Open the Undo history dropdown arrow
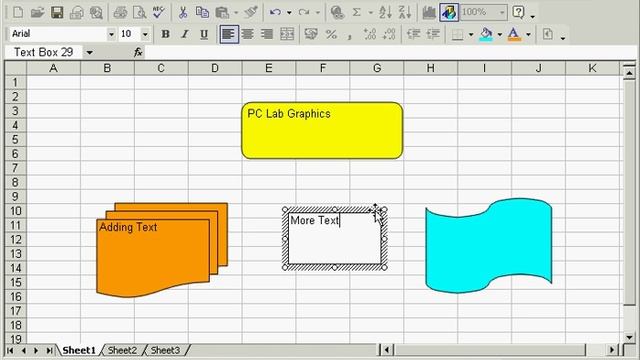The width and height of the screenshot is (640, 360). 289,13
